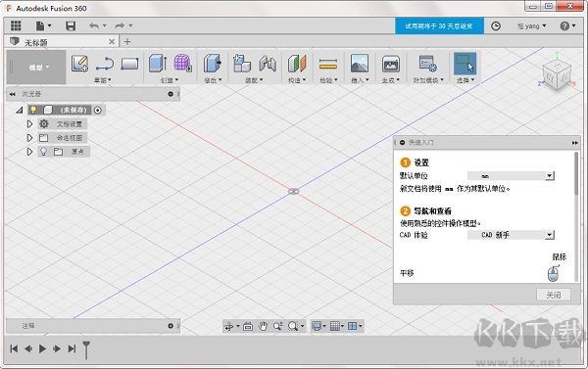Viewport: 588px width, 369px height.
Task: Toggle lightbulb visibility of unsaved root component
Action: tap(33, 110)
